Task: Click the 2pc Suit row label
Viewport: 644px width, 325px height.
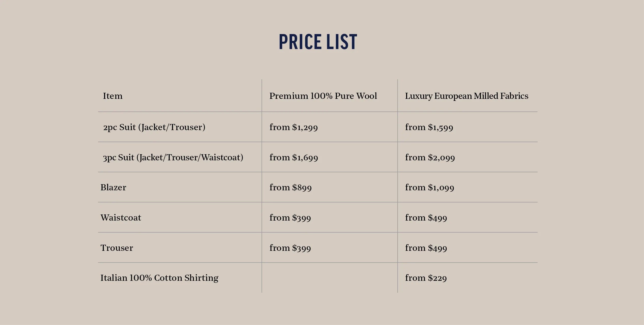Action: coord(154,127)
